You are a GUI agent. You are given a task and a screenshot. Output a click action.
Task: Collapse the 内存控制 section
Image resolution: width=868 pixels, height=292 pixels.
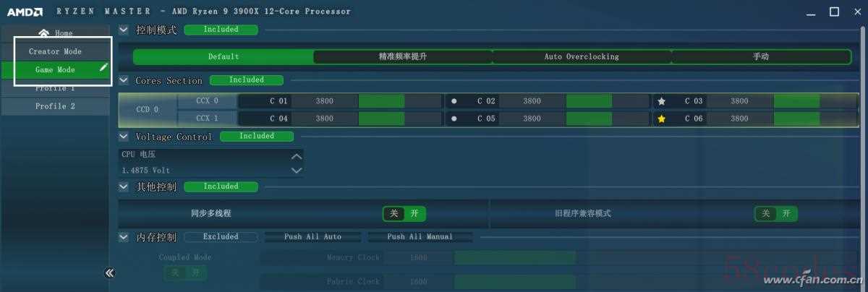click(x=124, y=236)
